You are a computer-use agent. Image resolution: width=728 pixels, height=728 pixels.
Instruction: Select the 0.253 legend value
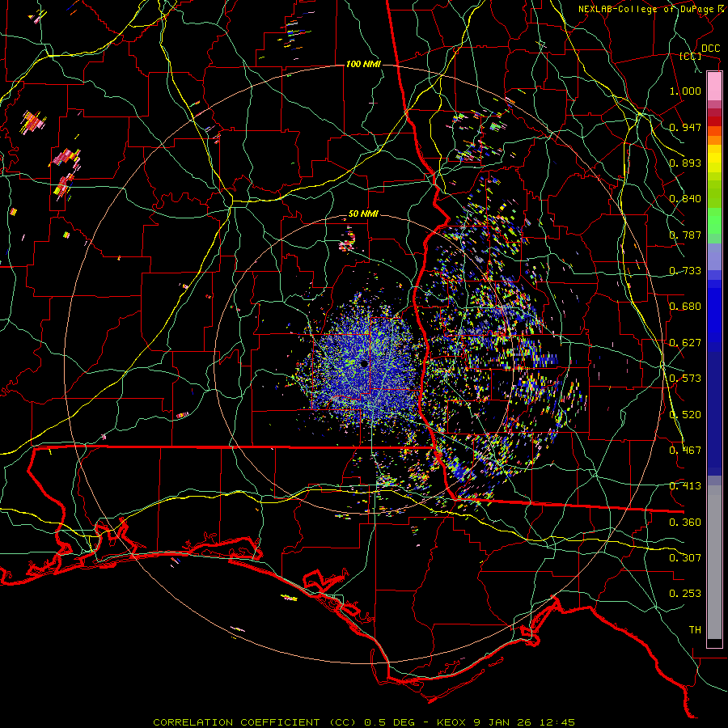pos(685,594)
